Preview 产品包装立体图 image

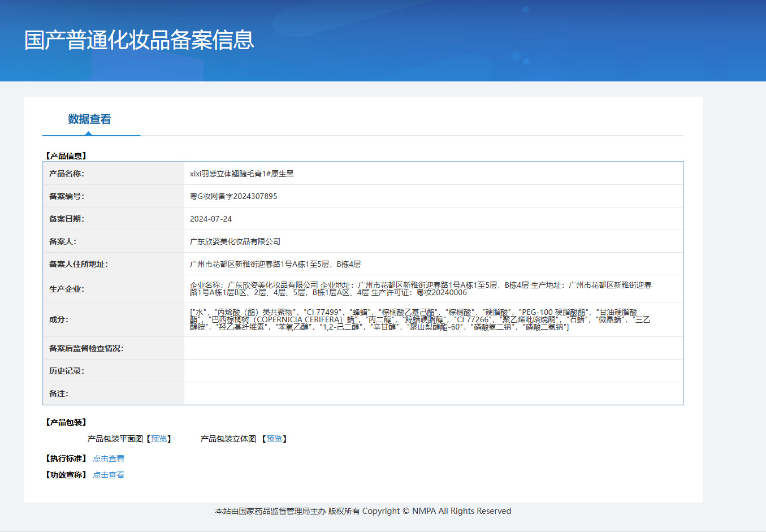coord(274,439)
